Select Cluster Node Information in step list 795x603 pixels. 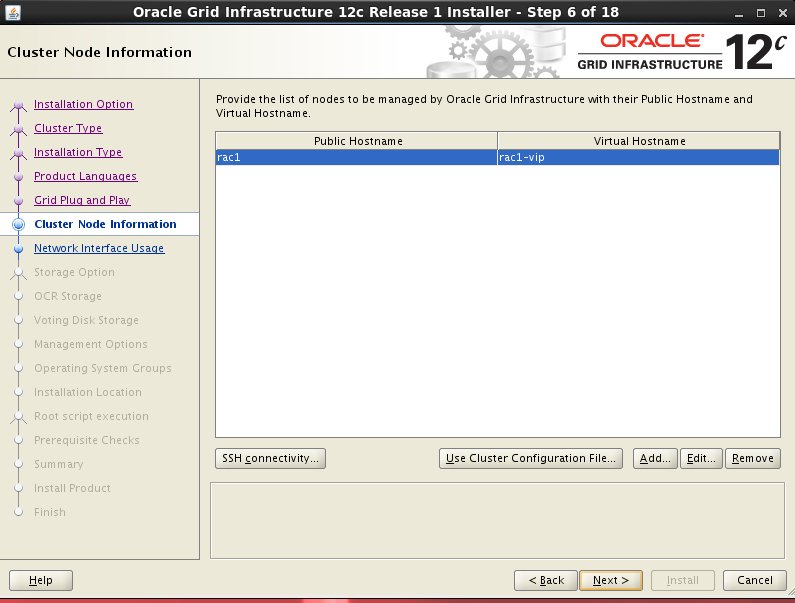pyautogui.click(x=105, y=224)
